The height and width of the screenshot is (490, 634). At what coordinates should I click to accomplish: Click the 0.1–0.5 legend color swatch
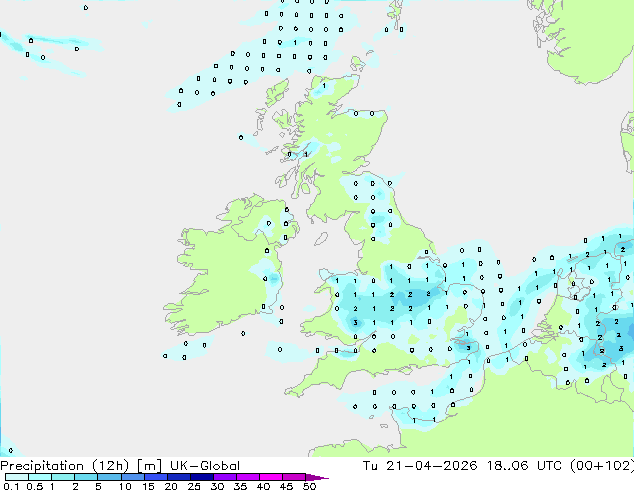(x=17, y=477)
